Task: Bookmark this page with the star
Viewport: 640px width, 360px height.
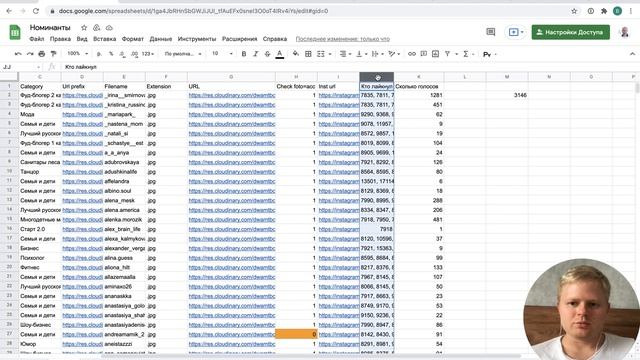Action: tap(574, 11)
